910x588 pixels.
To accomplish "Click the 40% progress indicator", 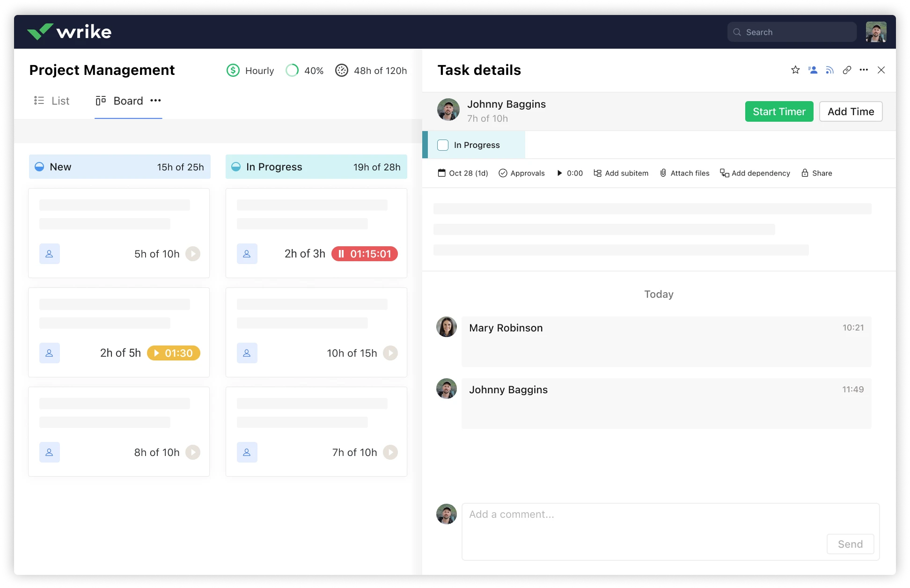I will tap(304, 70).
